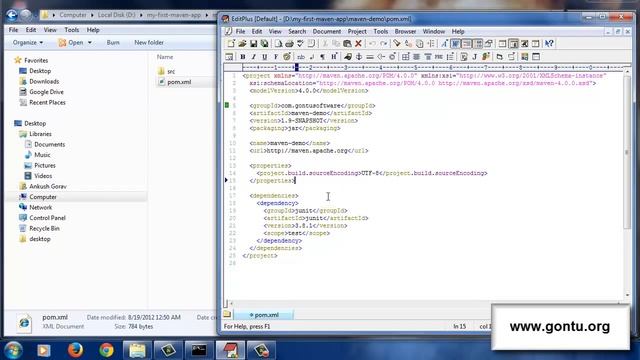This screenshot has height=360, width=640.
Task: Click New folder in Explorer toolbar
Action: point(149,42)
